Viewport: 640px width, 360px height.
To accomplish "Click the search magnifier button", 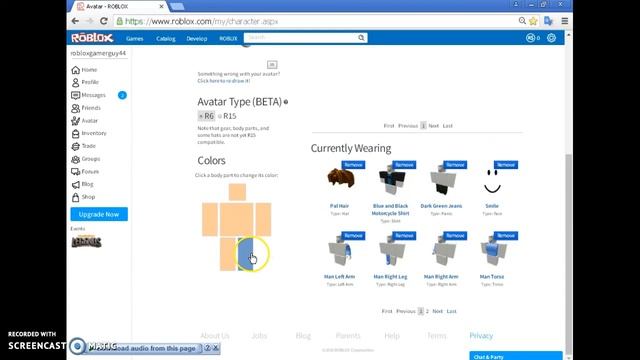I will [361, 38].
